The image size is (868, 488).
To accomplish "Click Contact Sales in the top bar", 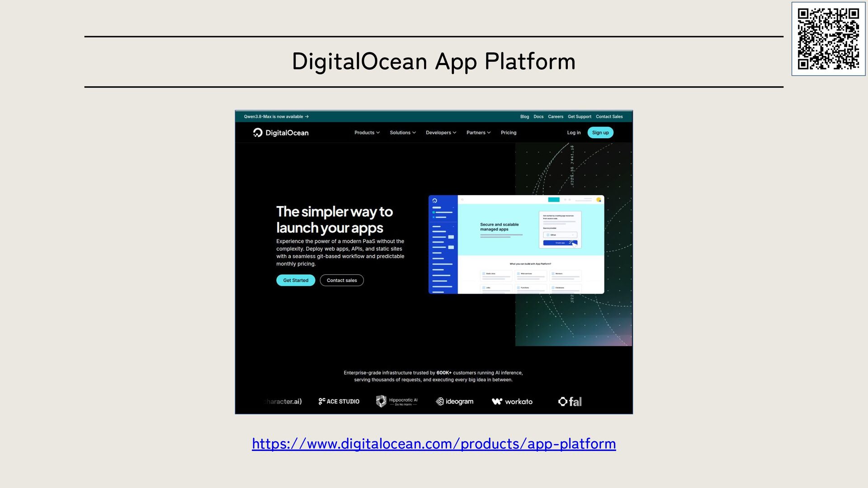I will coord(609,117).
